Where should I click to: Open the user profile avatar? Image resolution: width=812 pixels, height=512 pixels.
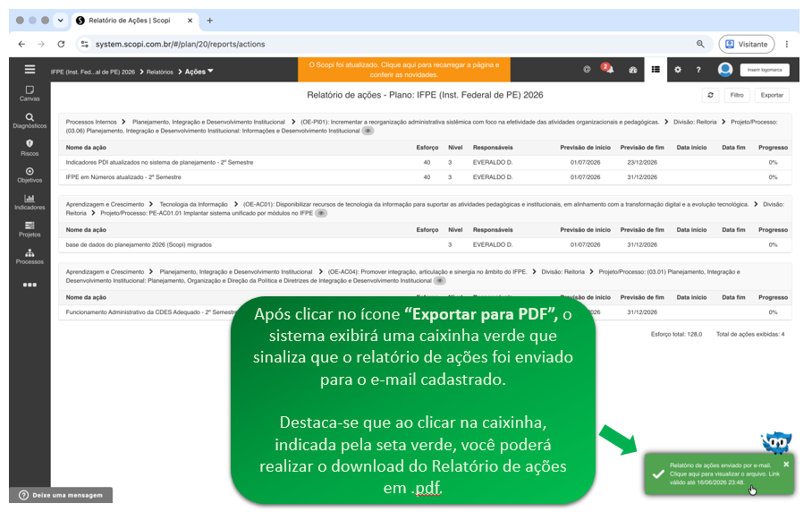click(x=725, y=70)
